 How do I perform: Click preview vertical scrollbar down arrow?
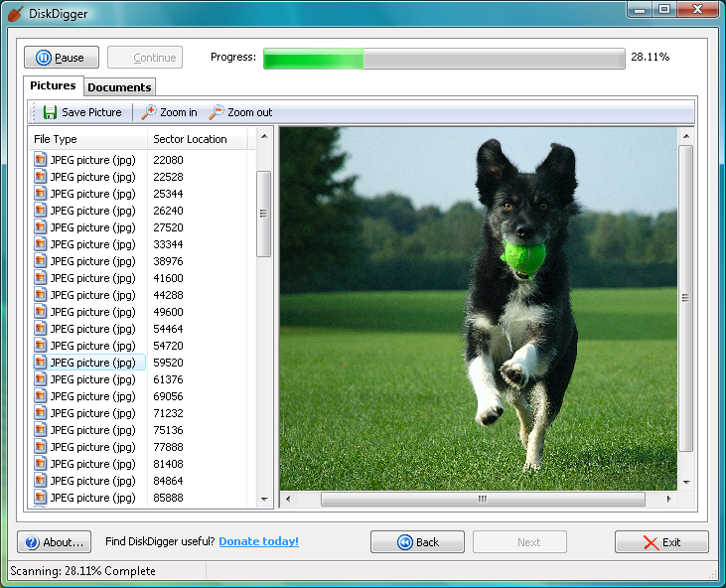[686, 483]
